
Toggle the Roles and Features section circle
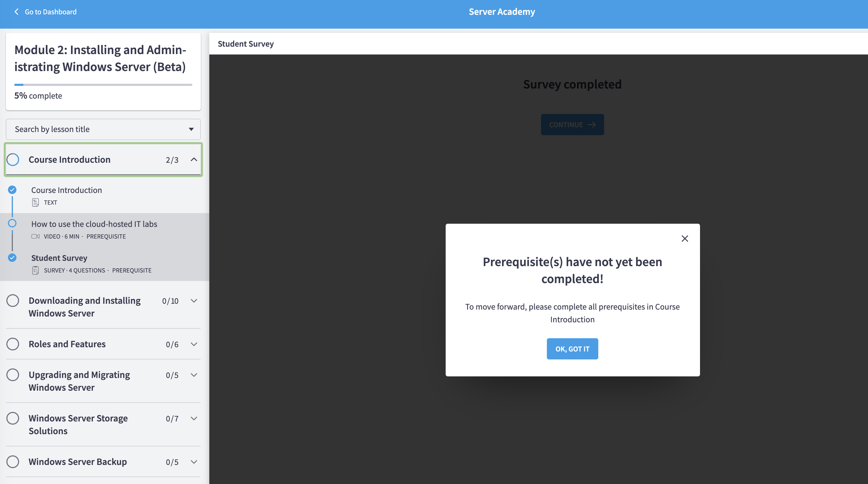[x=13, y=344]
